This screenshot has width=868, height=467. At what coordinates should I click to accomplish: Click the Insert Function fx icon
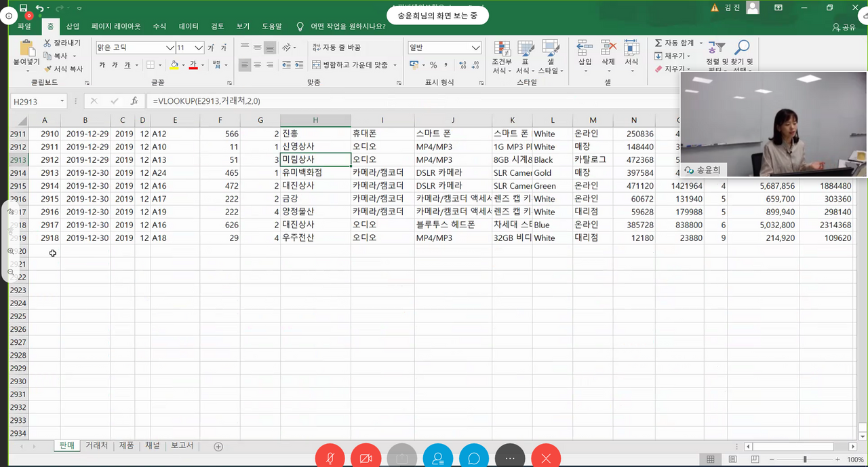[134, 101]
